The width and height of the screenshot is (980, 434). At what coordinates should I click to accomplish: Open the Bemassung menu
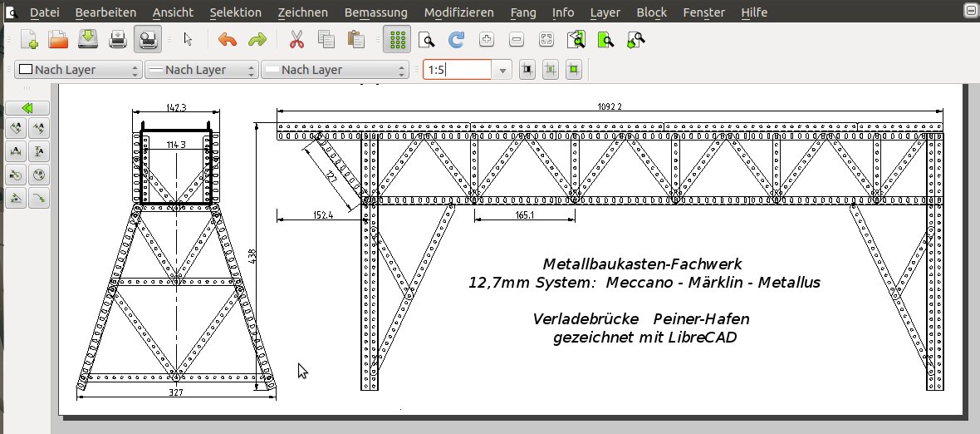coord(375,12)
